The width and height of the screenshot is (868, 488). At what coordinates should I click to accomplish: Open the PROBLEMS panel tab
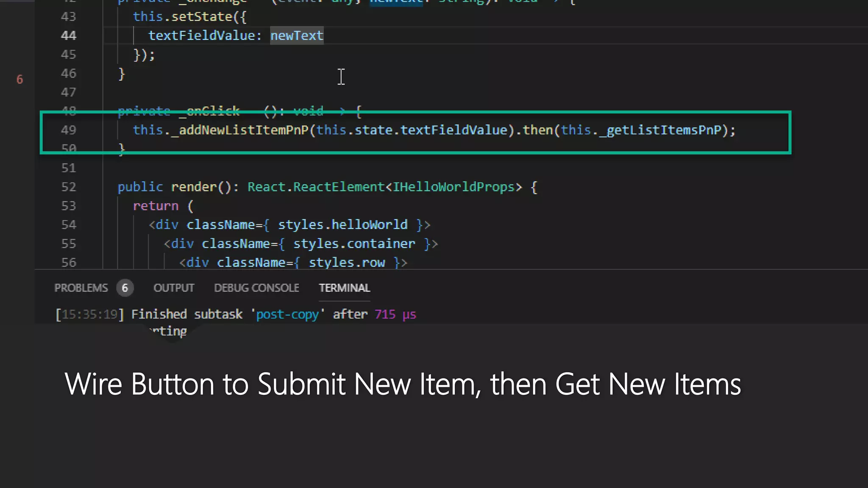coord(81,288)
